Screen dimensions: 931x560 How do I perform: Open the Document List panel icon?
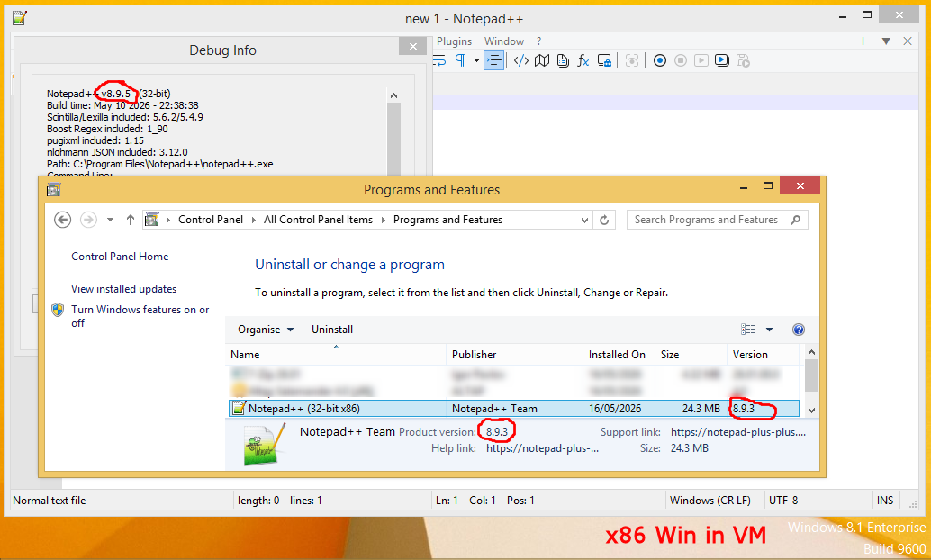(x=563, y=60)
